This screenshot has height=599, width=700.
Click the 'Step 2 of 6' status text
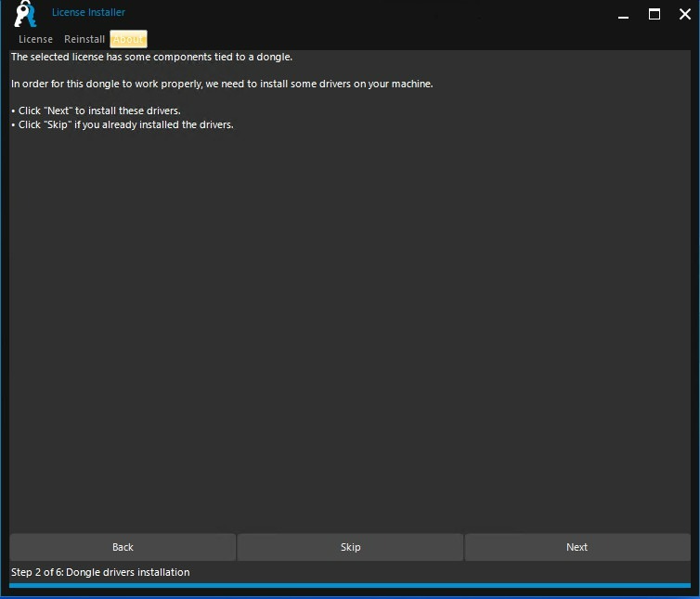coord(100,572)
